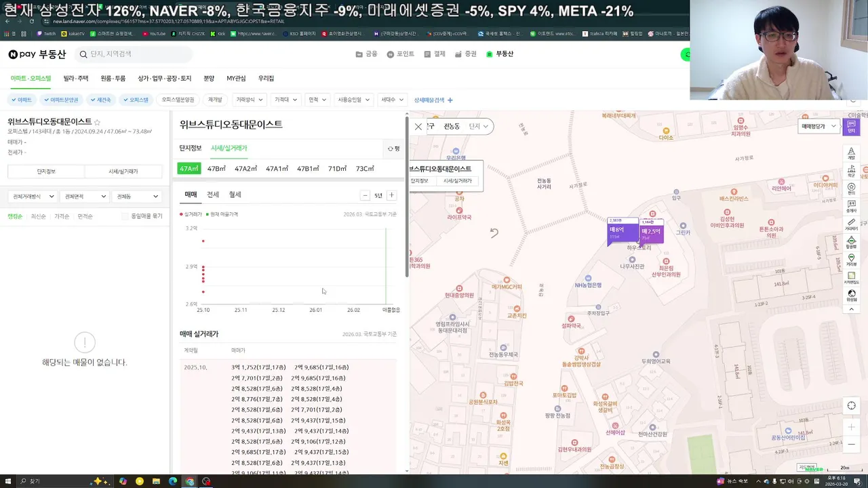Open the 개발 map layer icon
The image size is (868, 488).
coord(852,152)
